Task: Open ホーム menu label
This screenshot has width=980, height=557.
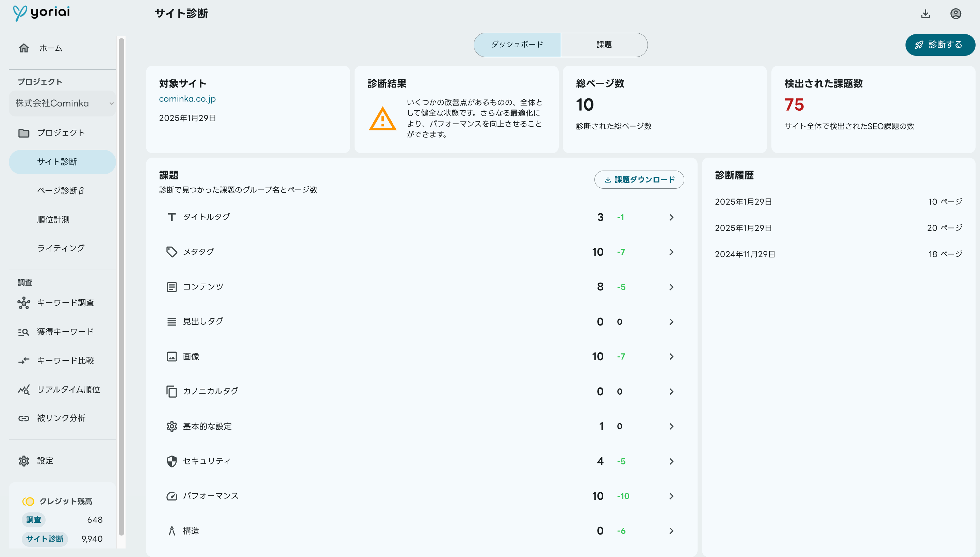Action: 51,48
